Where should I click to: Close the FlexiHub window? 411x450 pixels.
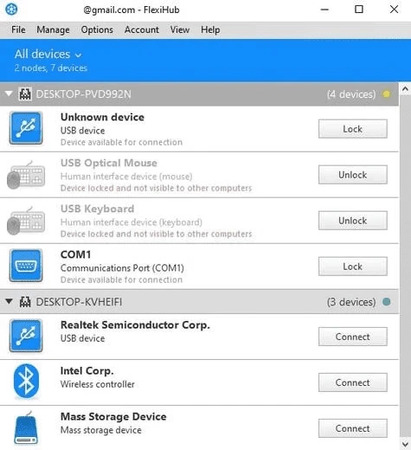coord(394,9)
